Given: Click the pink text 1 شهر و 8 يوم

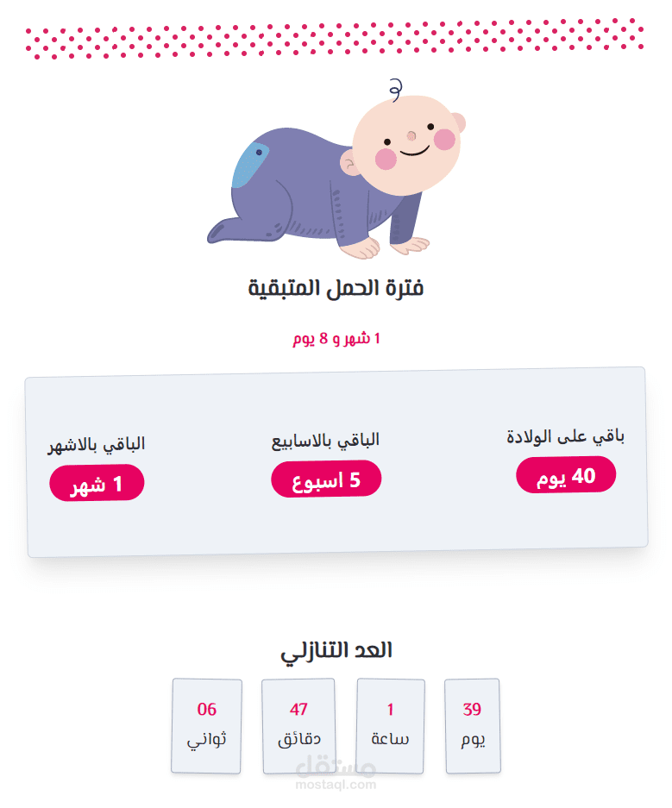Looking at the screenshot, I should click(336, 339).
